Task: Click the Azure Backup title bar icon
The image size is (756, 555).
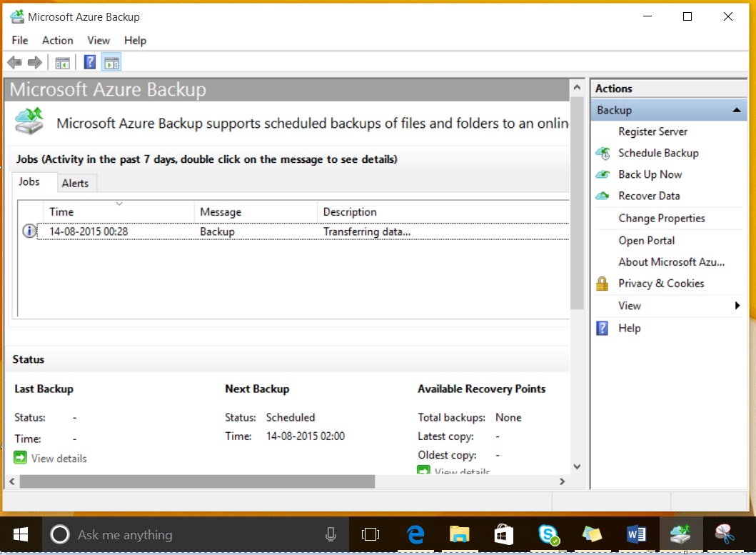Action: [17, 17]
